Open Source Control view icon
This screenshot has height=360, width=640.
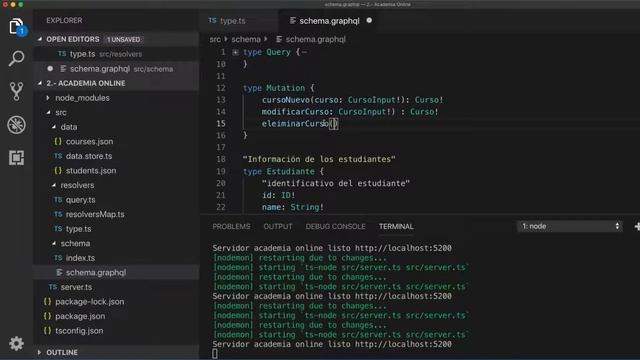click(x=16, y=91)
